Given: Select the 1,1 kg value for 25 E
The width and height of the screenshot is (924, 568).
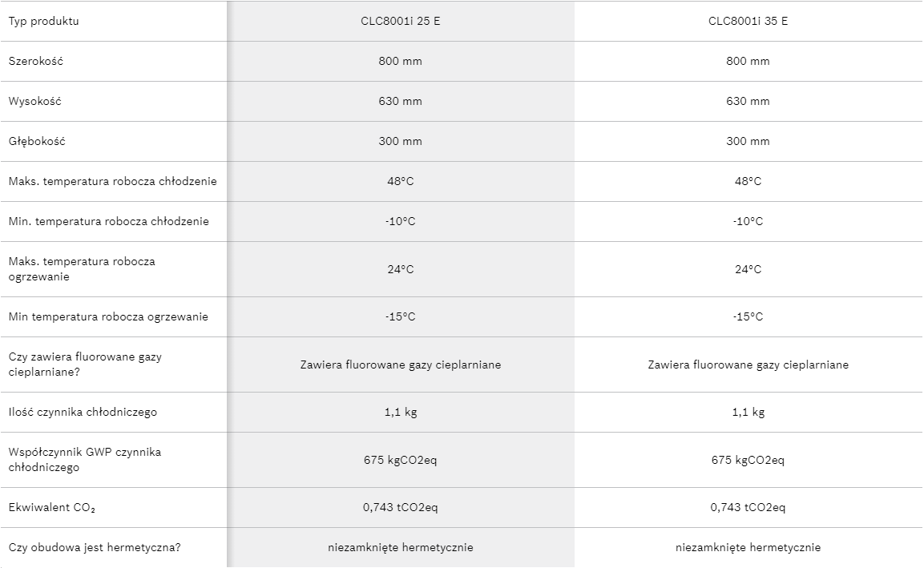Looking at the screenshot, I should (x=400, y=413).
